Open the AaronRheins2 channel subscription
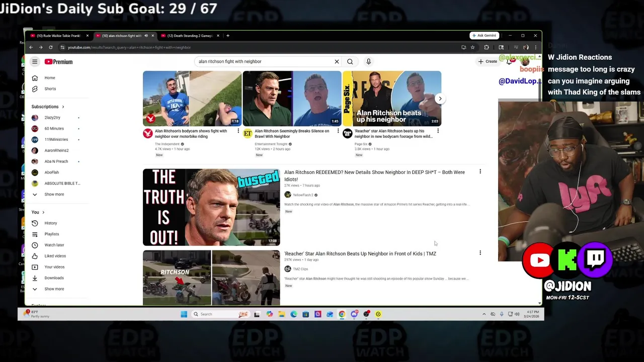 [x=55, y=150]
